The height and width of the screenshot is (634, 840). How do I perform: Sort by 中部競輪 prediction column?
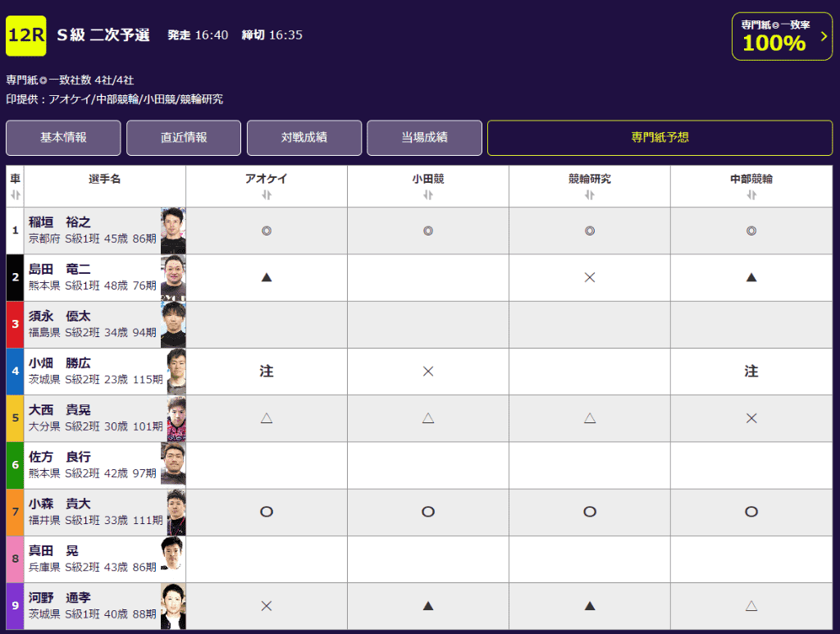[751, 195]
